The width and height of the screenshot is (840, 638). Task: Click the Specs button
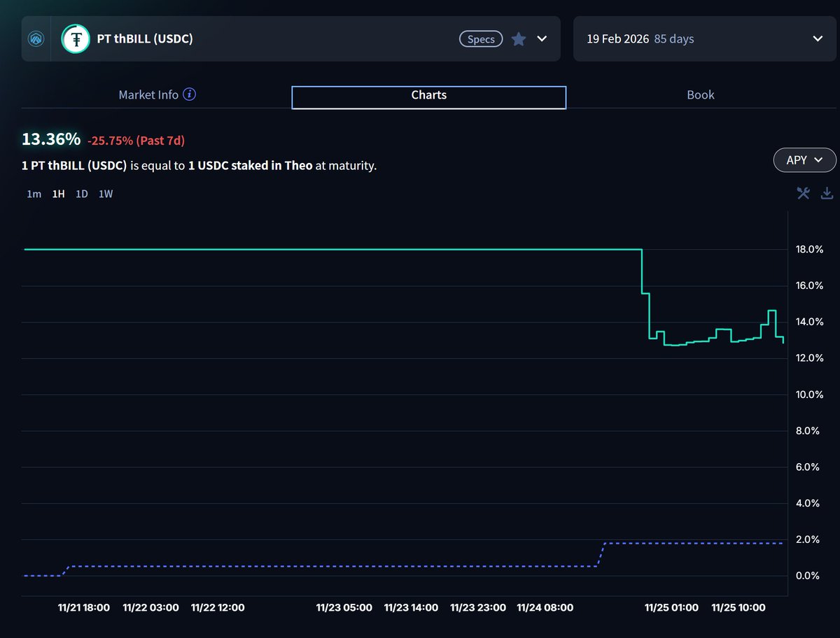point(481,39)
